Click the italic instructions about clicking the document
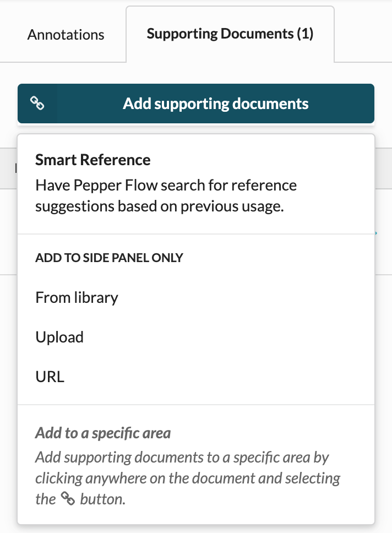Image resolution: width=392 pixels, height=533 pixels. coord(188,478)
